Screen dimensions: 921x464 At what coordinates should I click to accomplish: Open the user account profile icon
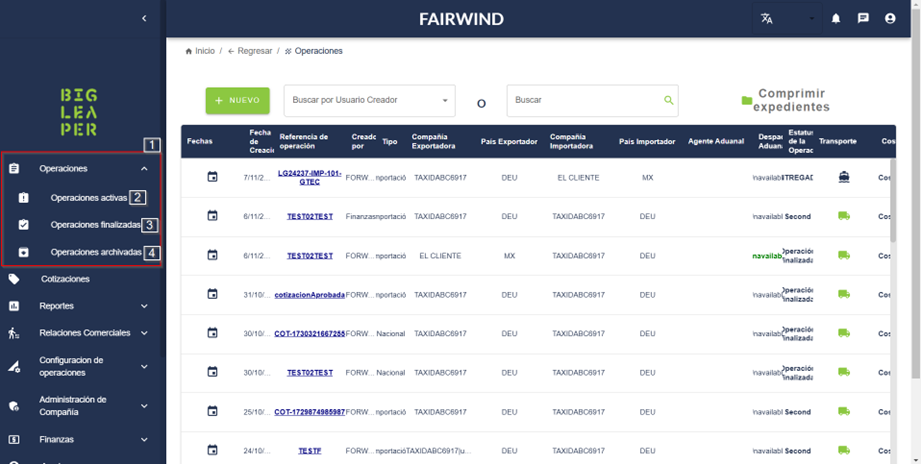pyautogui.click(x=890, y=19)
